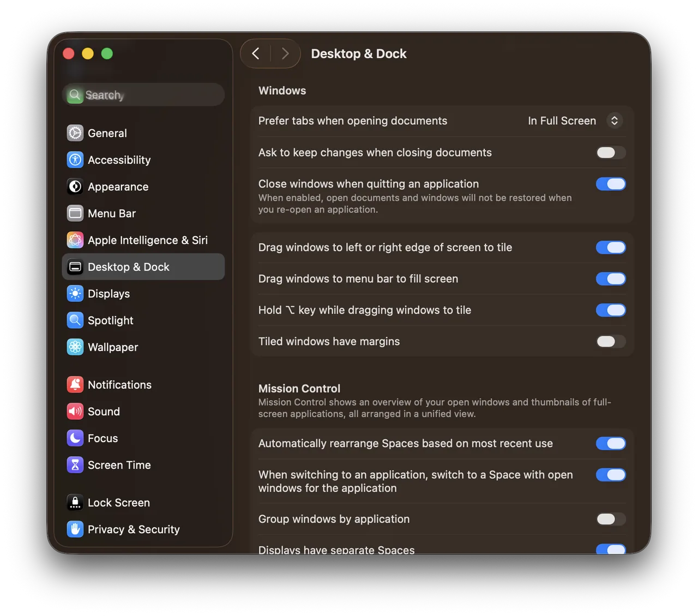Turn off Drag windows to edge to tile
Screen dimensions: 698x616
(611, 247)
